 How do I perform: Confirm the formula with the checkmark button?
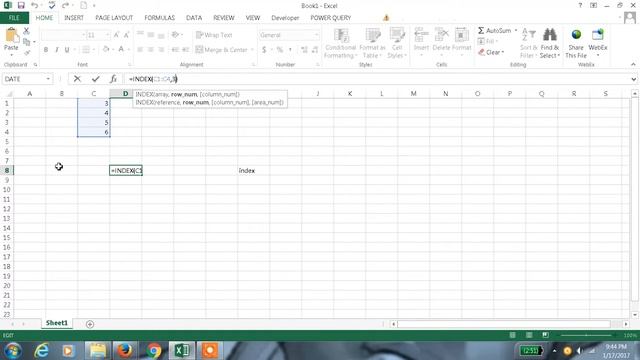[x=96, y=79]
